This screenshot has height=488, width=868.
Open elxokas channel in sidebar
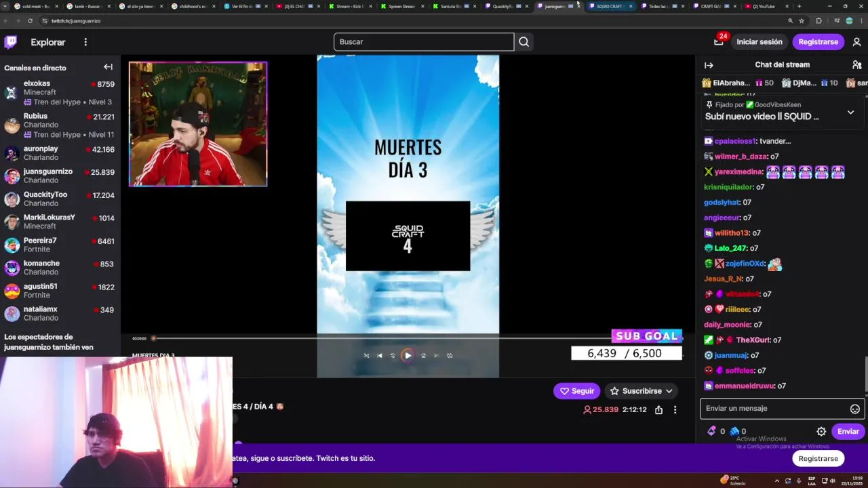(60, 92)
